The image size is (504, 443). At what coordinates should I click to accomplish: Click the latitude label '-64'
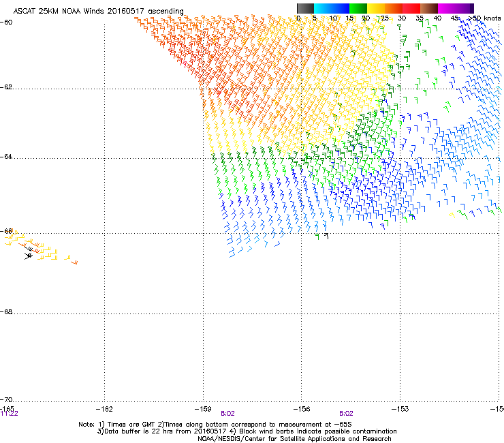tap(6, 157)
